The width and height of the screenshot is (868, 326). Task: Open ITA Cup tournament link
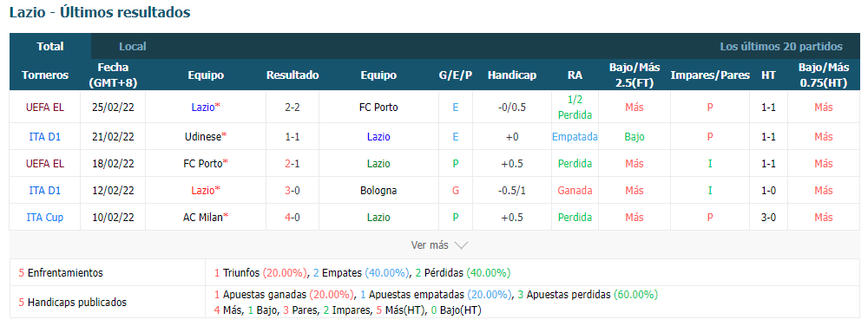[45, 217]
